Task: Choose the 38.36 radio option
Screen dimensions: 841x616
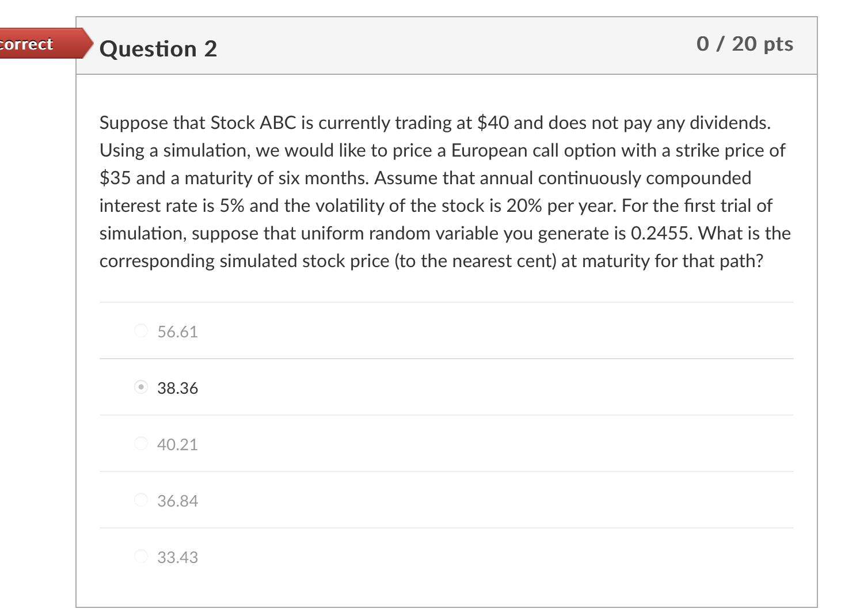Action: click(141, 387)
